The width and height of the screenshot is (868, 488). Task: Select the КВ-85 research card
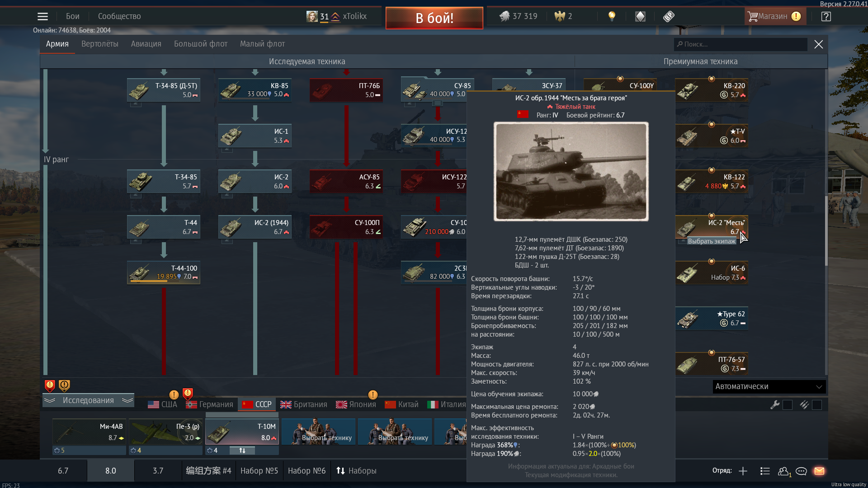pyautogui.click(x=255, y=90)
